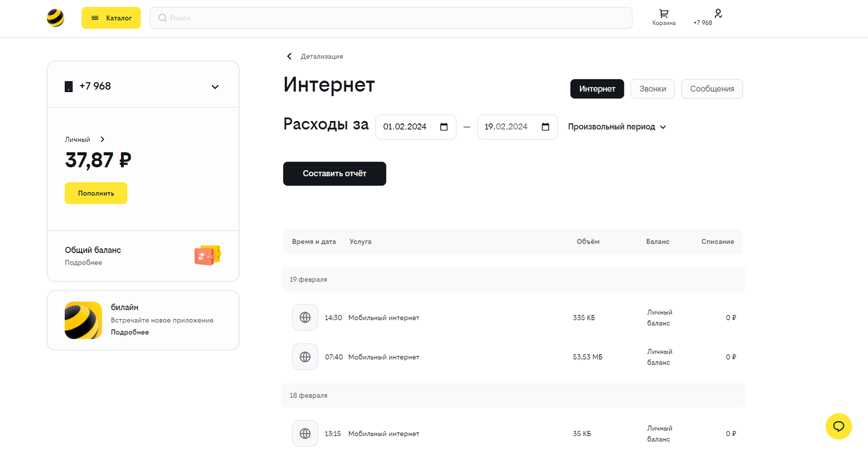868x451 pixels.
Task: Click the Детализация breadcrumb link
Action: pyautogui.click(x=322, y=56)
